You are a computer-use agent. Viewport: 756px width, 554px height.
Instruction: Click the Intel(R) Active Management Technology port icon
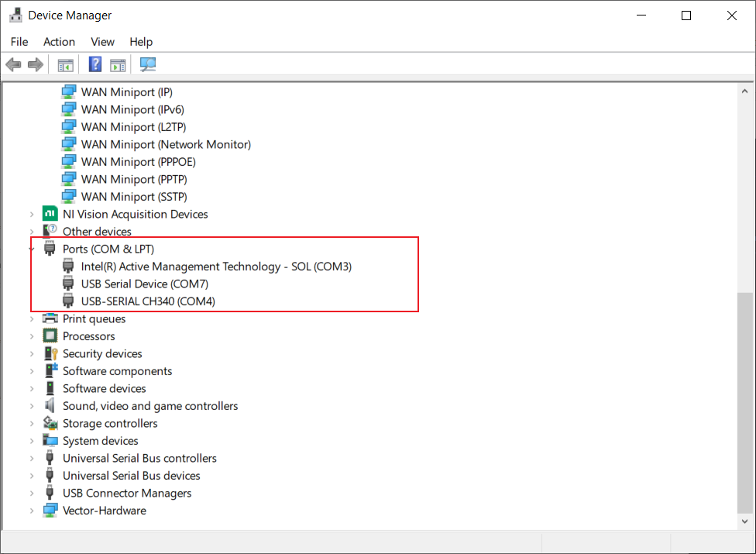(68, 266)
